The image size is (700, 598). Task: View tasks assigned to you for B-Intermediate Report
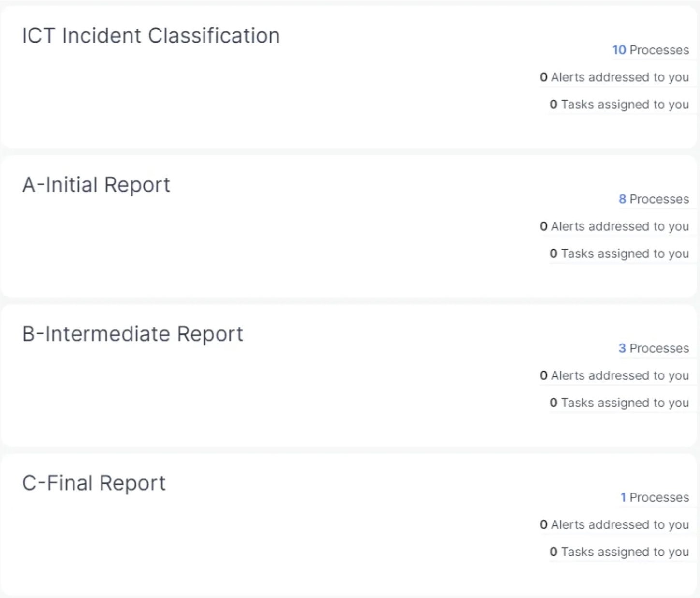[619, 402]
